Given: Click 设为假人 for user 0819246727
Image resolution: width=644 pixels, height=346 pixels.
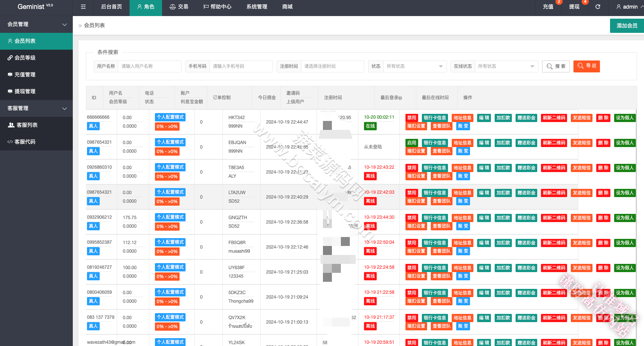Looking at the screenshot, I should pos(625,268).
